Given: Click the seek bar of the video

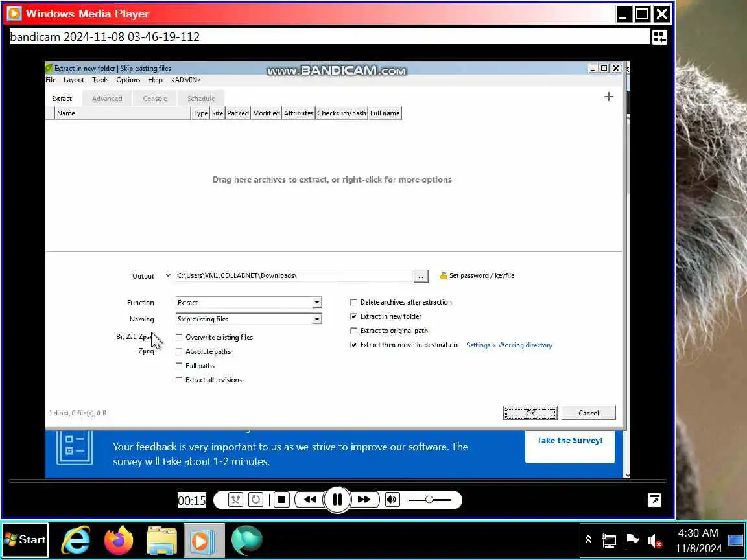Looking at the screenshot, I should [337, 482].
